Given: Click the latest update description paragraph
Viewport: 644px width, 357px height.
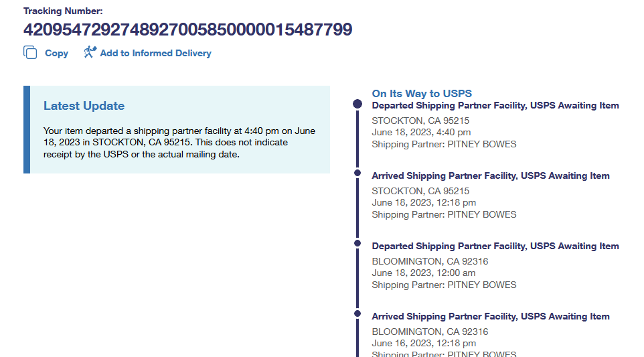Looking at the screenshot, I should [179, 143].
